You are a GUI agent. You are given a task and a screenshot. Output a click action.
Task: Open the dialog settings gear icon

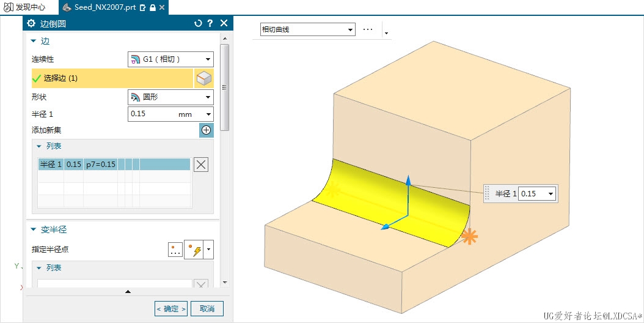click(31, 23)
